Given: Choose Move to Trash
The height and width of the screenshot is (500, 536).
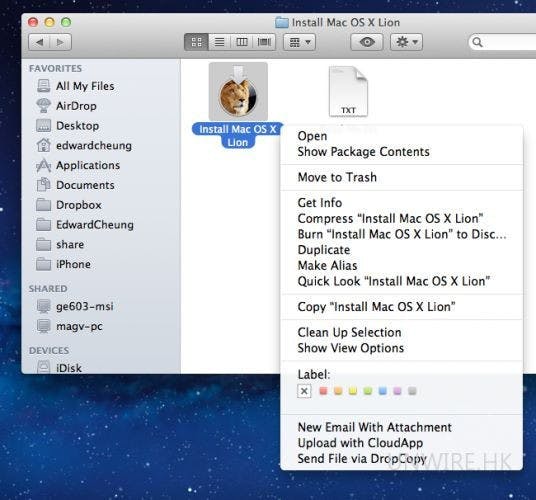Looking at the screenshot, I should [x=402, y=177].
